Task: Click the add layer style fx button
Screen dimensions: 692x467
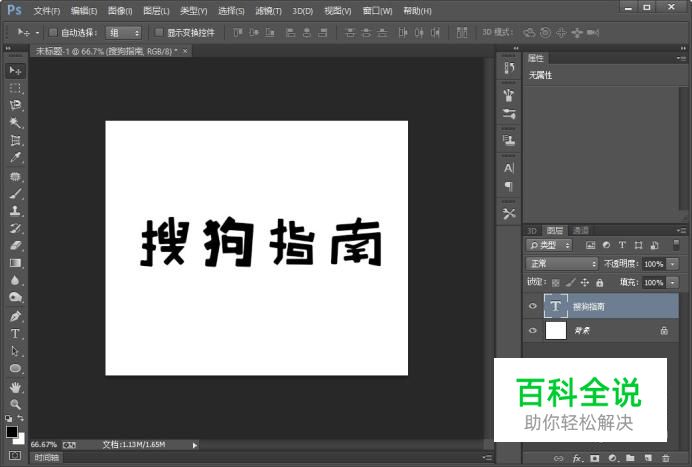Action: pos(577,458)
